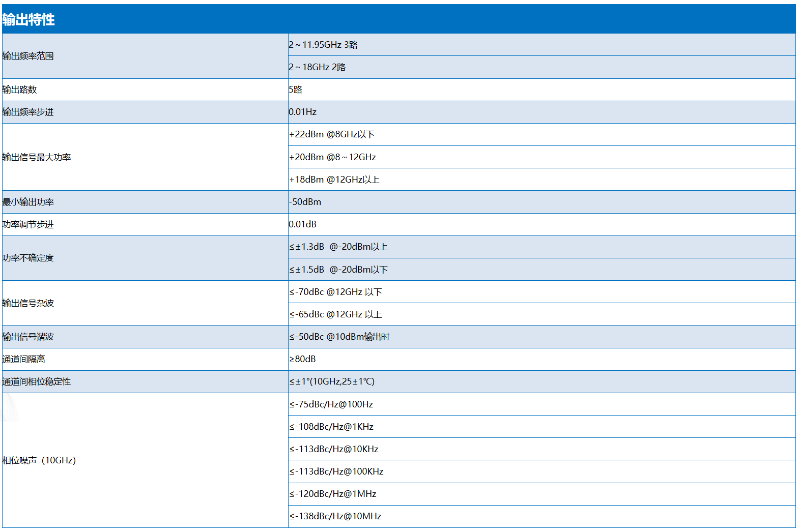Image resolution: width=799 pixels, height=532 pixels.
Task: Click the 输出频率范围 row label
Action: click(x=28, y=56)
